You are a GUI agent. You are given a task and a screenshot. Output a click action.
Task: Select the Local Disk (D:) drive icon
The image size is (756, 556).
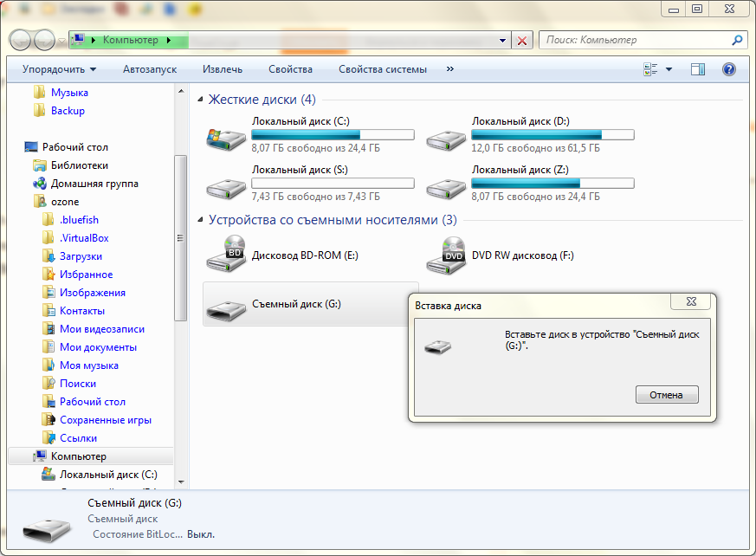click(446, 139)
